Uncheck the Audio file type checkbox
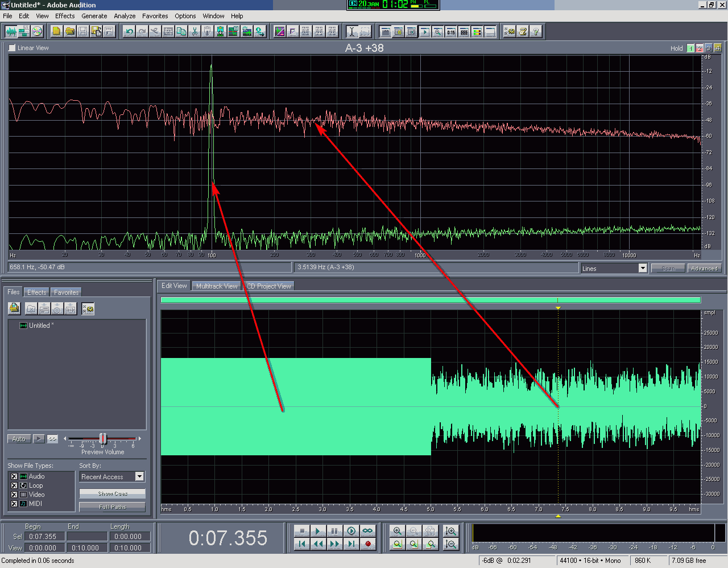 click(14, 476)
